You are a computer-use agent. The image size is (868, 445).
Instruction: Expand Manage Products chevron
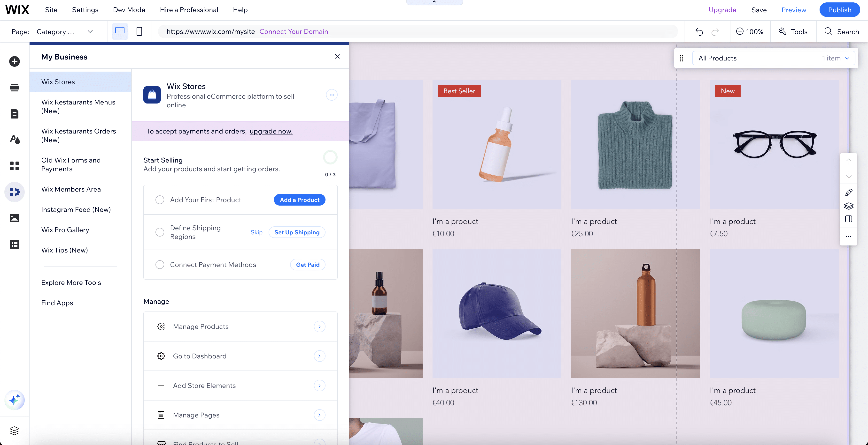click(319, 326)
